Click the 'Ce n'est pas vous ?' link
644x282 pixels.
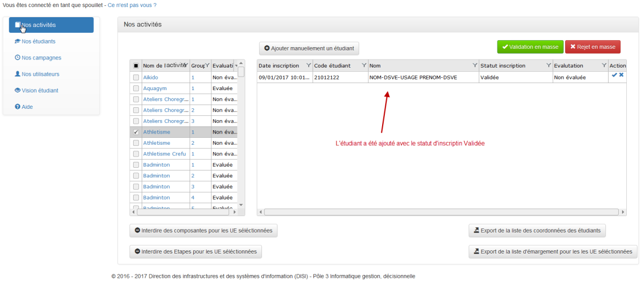pyautogui.click(x=132, y=5)
